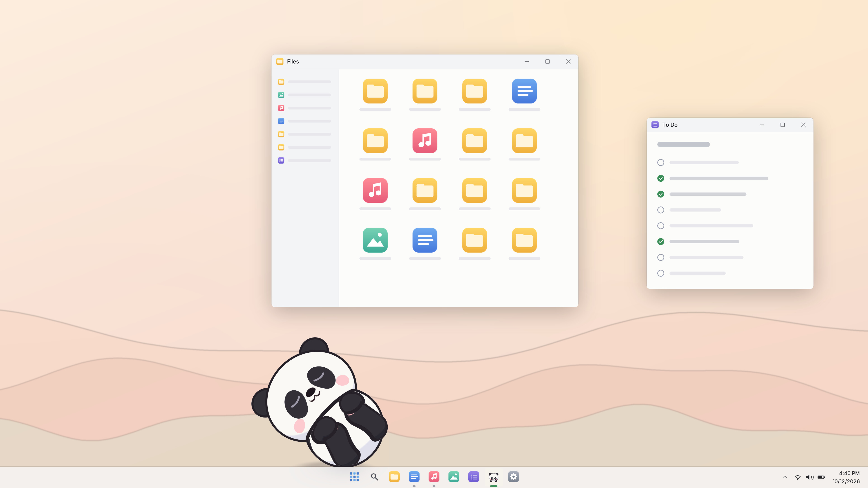Screen dimensions: 868x488
Task: Open Wi-Fi network status in tray
Action: tap(797, 477)
